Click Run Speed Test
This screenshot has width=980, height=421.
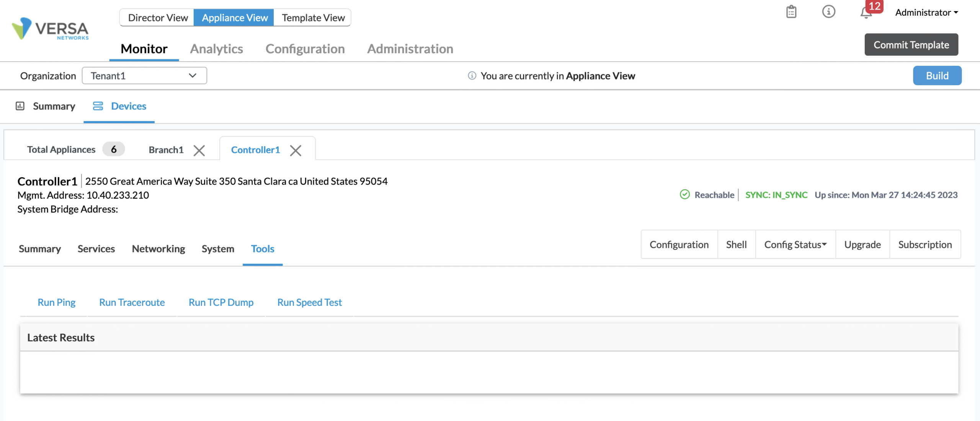point(310,302)
